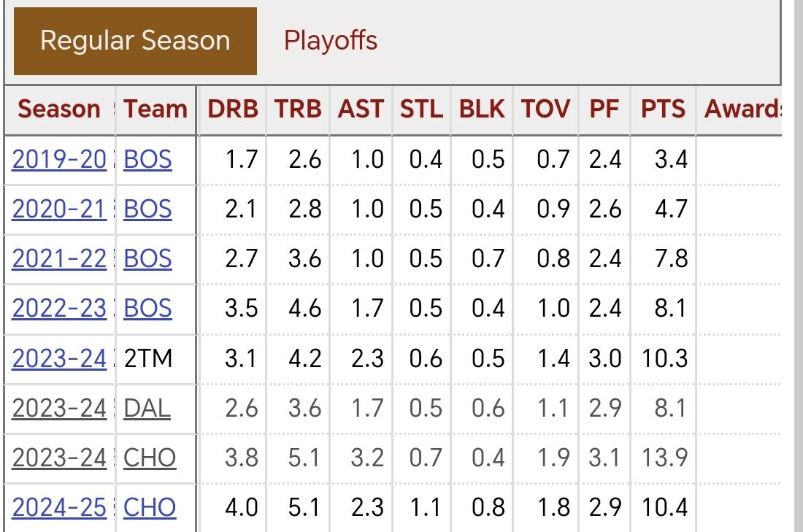The width and height of the screenshot is (803, 532).
Task: Sort table by AST column header
Action: [x=361, y=109]
